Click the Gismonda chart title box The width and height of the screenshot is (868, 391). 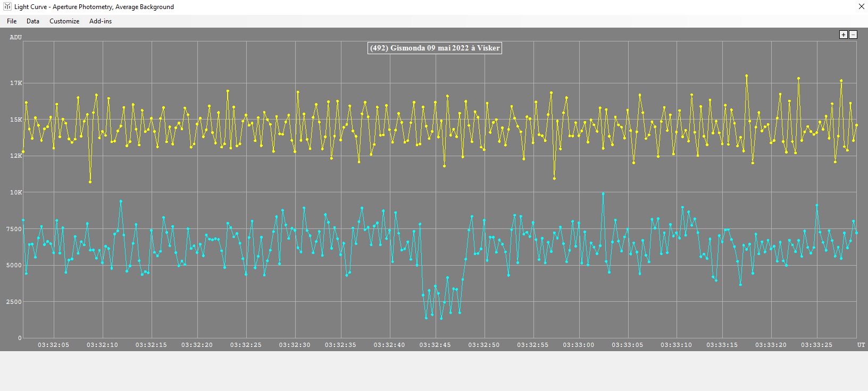(435, 48)
